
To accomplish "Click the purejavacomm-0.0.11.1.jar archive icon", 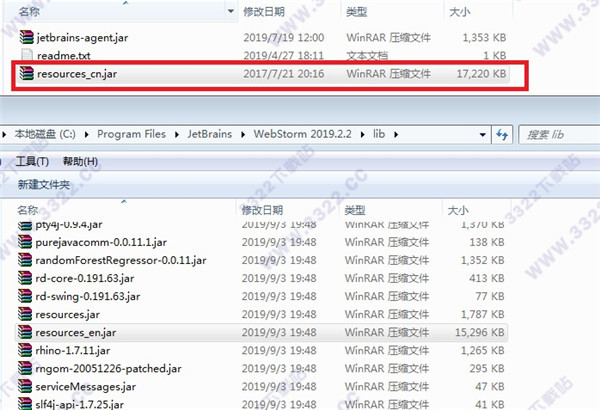I will coord(25,242).
